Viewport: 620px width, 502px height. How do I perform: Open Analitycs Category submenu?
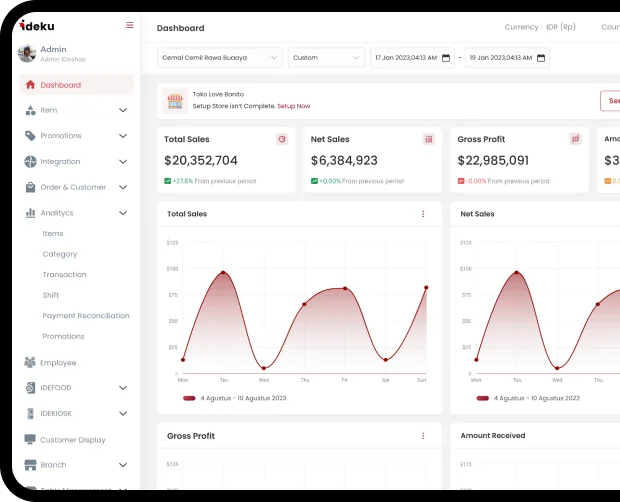[x=60, y=254]
